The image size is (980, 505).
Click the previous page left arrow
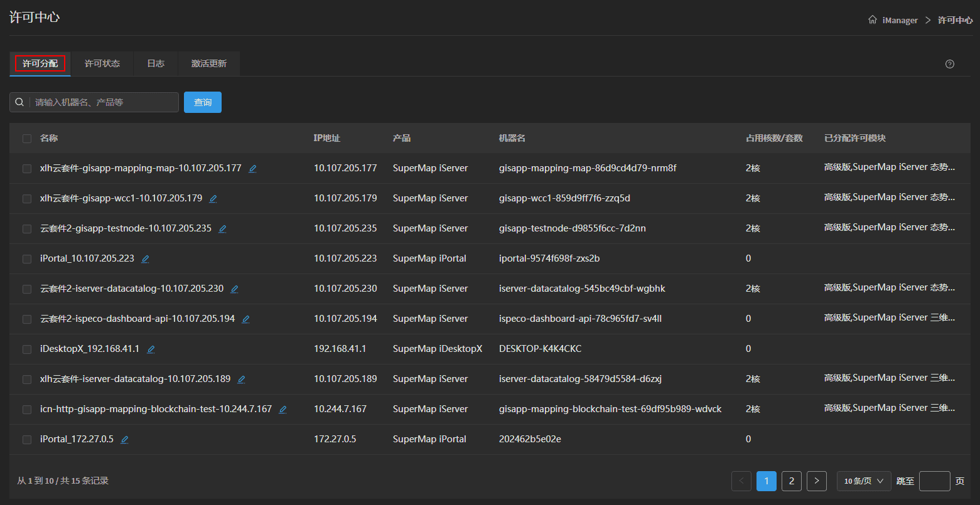(741, 481)
